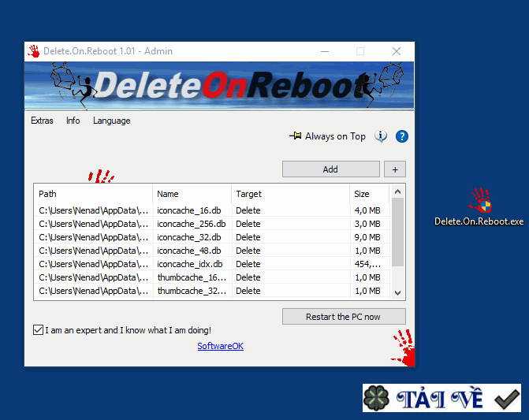The width and height of the screenshot is (529, 420).
Task: Select the iconcache_48.db row
Action: (213, 251)
